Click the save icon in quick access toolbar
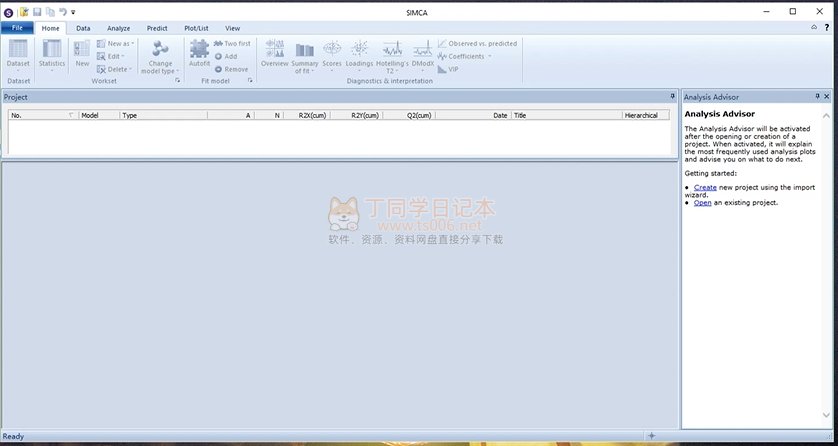This screenshot has width=838, height=446. pos(37,12)
